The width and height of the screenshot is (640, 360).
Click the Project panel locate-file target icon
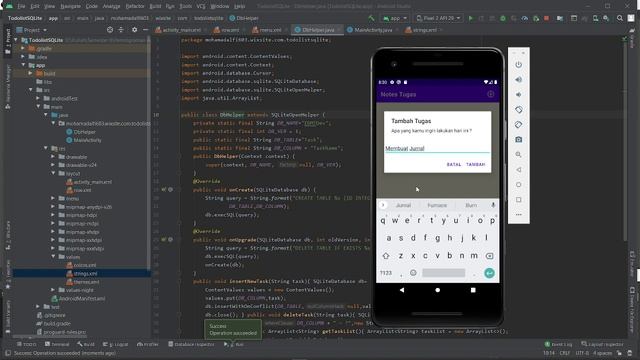pos(110,30)
